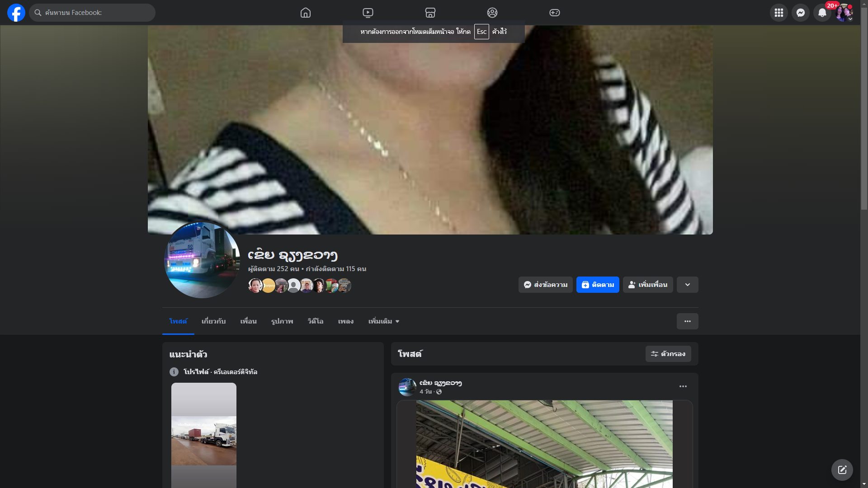Switch to the เกี่ยวกับ tab
Viewport: 868px width, 488px height.
coord(213,321)
